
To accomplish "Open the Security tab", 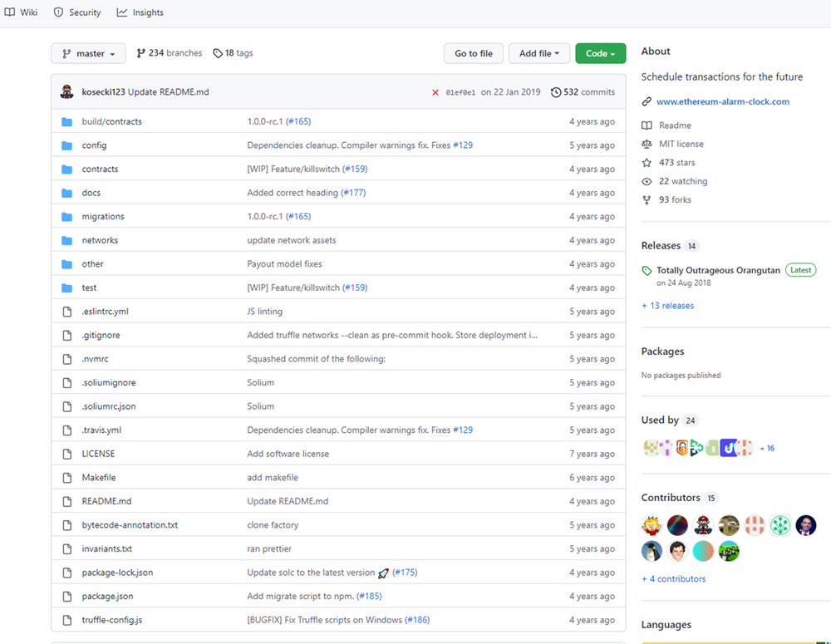I will pyautogui.click(x=77, y=12).
